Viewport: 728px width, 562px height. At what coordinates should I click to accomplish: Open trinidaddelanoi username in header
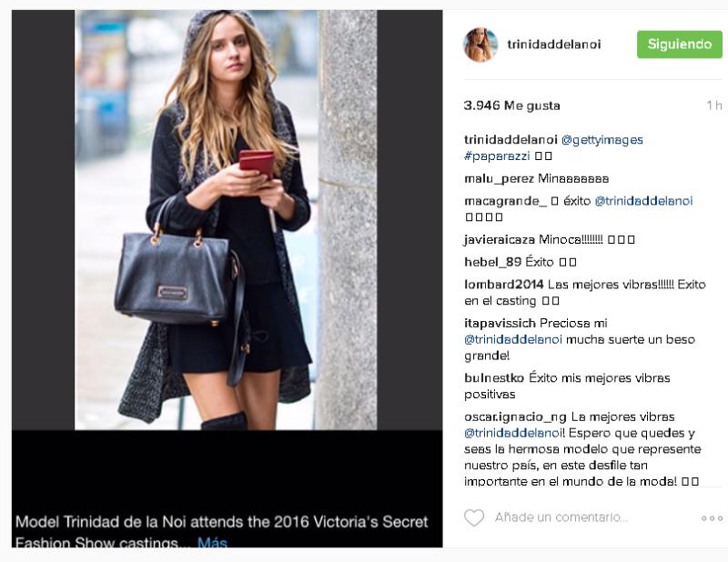(x=554, y=45)
